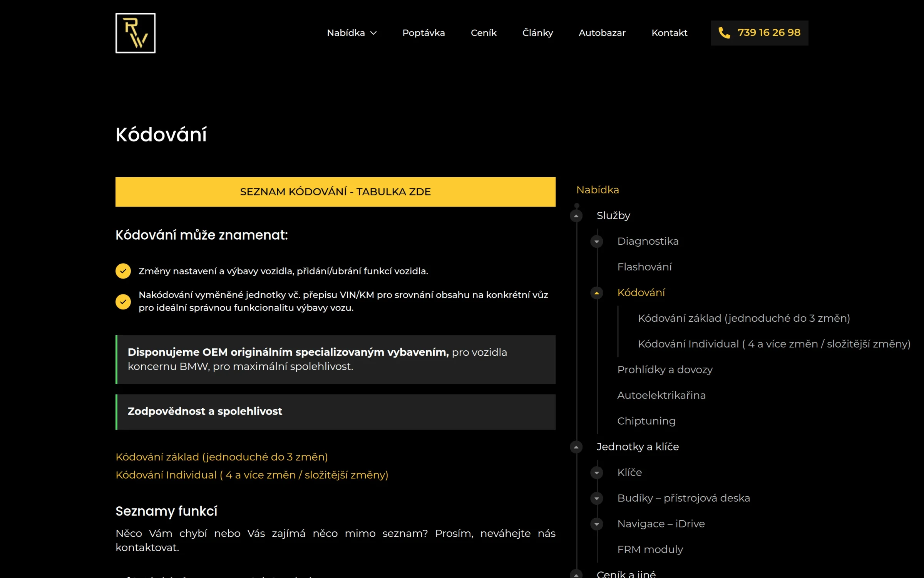This screenshot has height=578, width=924.
Task: Follow the Kódování Individual link in content
Action: (x=252, y=475)
